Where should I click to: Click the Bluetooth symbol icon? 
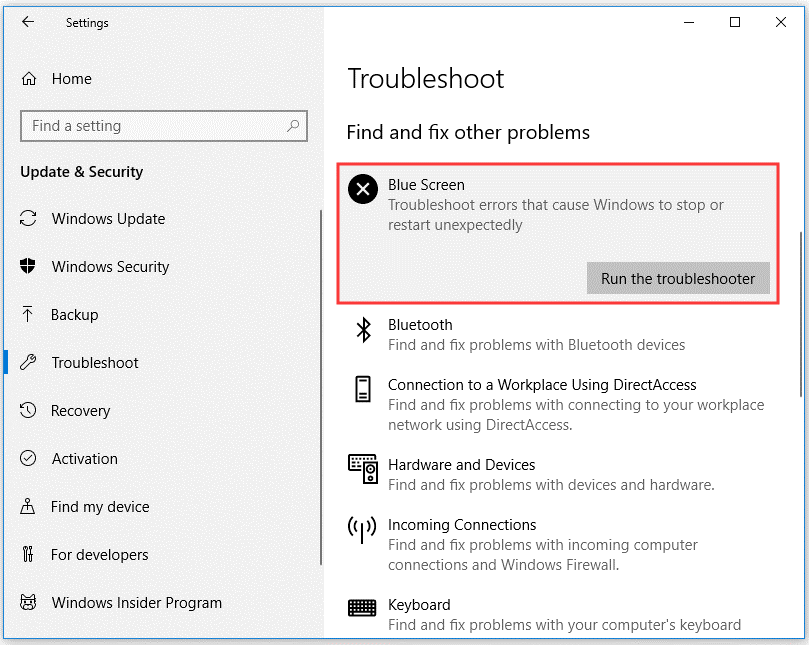pyautogui.click(x=364, y=330)
